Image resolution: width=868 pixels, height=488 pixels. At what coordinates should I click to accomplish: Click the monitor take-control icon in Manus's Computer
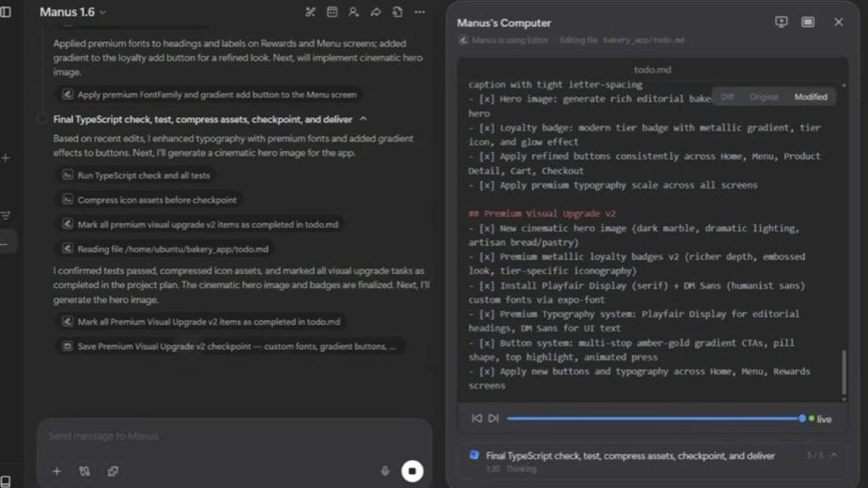tap(781, 23)
